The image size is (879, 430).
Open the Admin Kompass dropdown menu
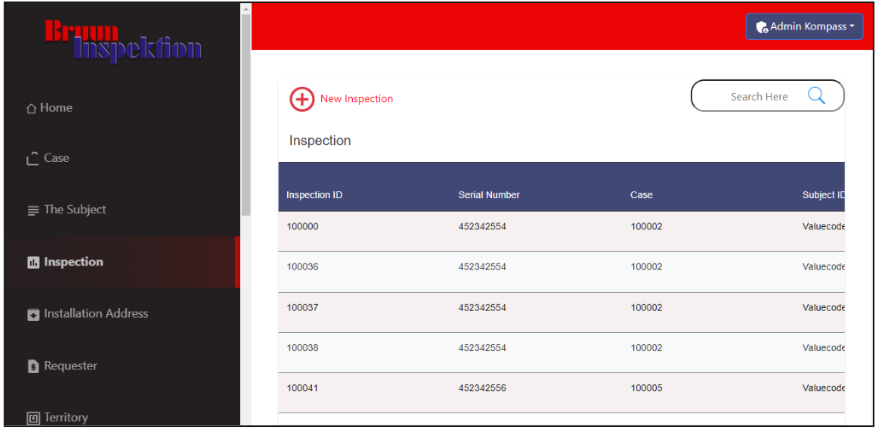(804, 26)
